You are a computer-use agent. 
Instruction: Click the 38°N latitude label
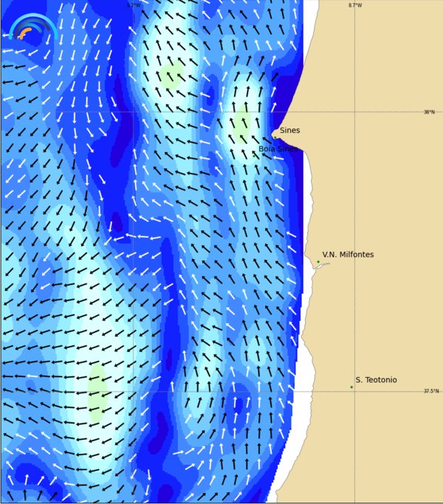pyautogui.click(x=429, y=112)
